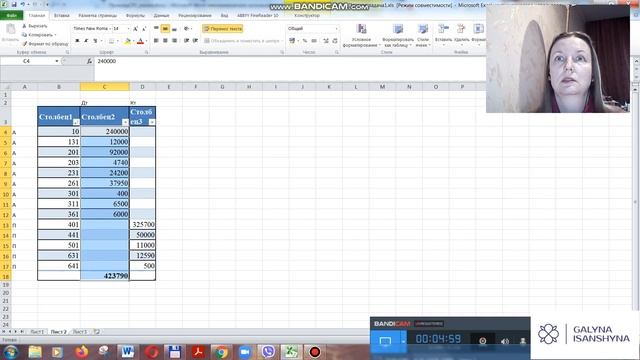Image resolution: width=640 pixels, height=360 pixels.
Task: Click the Format Painter (Формат по образцу)
Action: tap(45, 44)
